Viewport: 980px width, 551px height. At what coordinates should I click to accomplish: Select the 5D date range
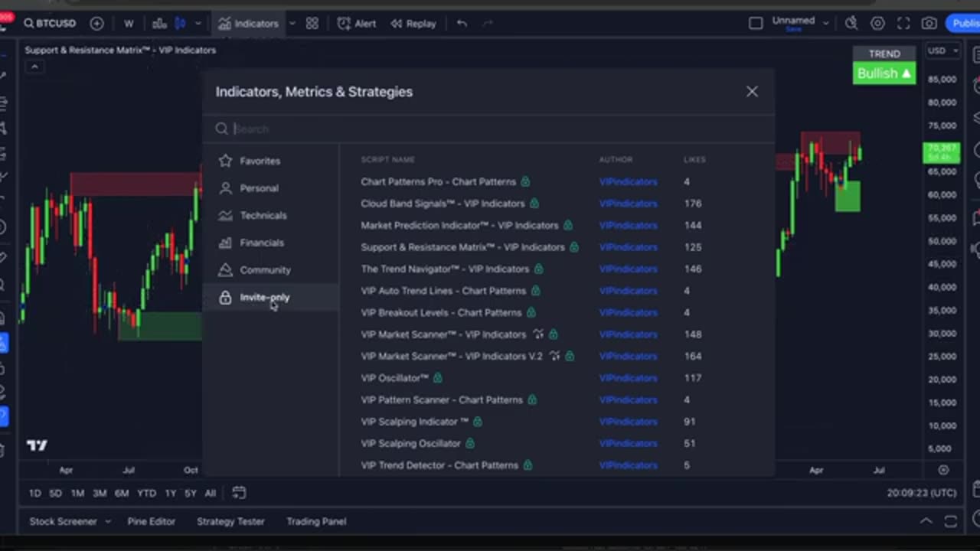[55, 494]
